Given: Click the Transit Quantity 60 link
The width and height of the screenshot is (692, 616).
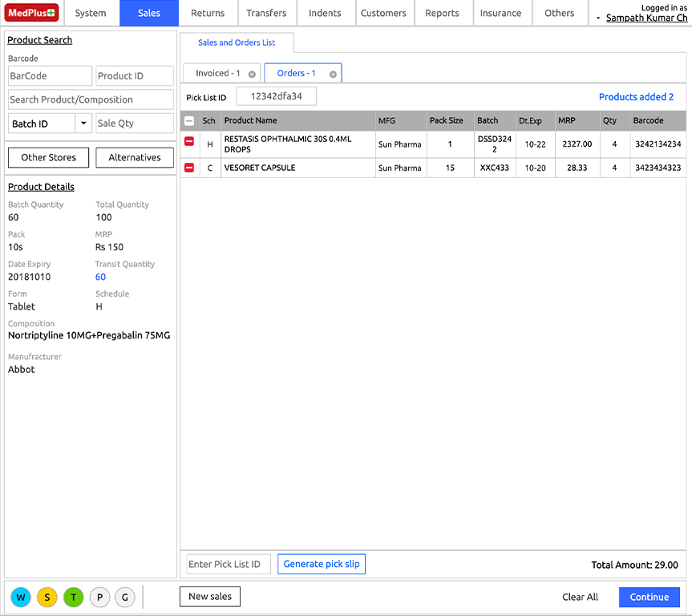Looking at the screenshot, I should coord(100,277).
